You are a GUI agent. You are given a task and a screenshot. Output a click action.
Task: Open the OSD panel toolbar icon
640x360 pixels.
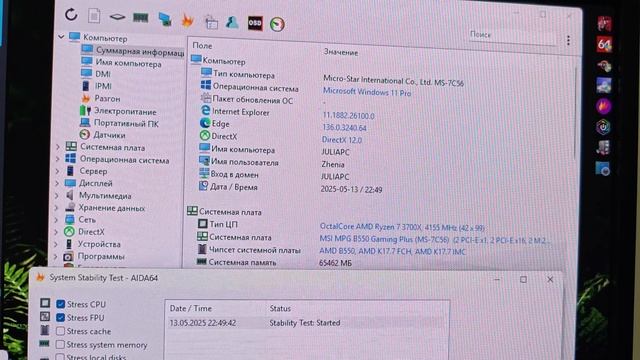[255, 23]
